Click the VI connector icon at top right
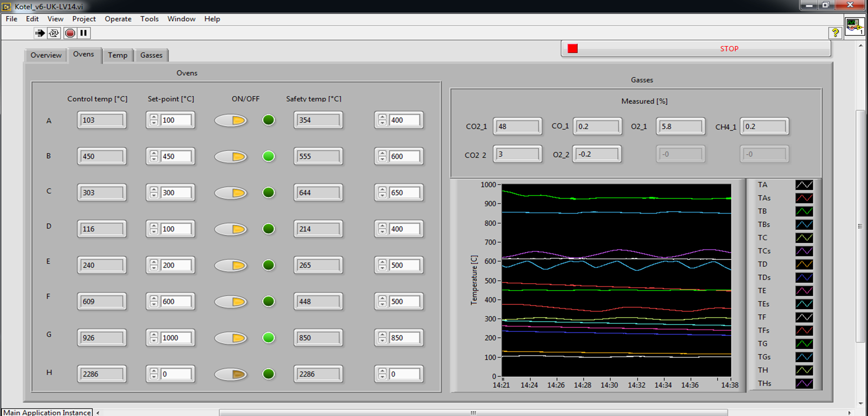The width and height of the screenshot is (868, 416). [855, 27]
